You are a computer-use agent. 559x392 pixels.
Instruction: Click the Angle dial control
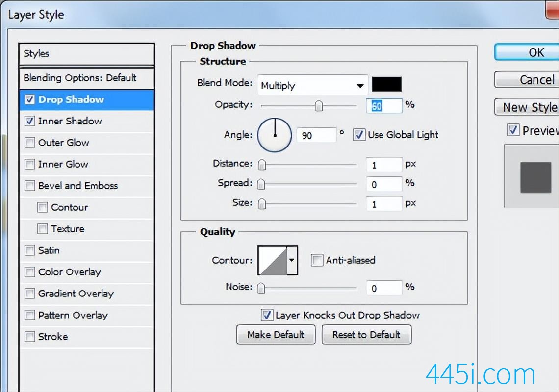click(x=275, y=135)
